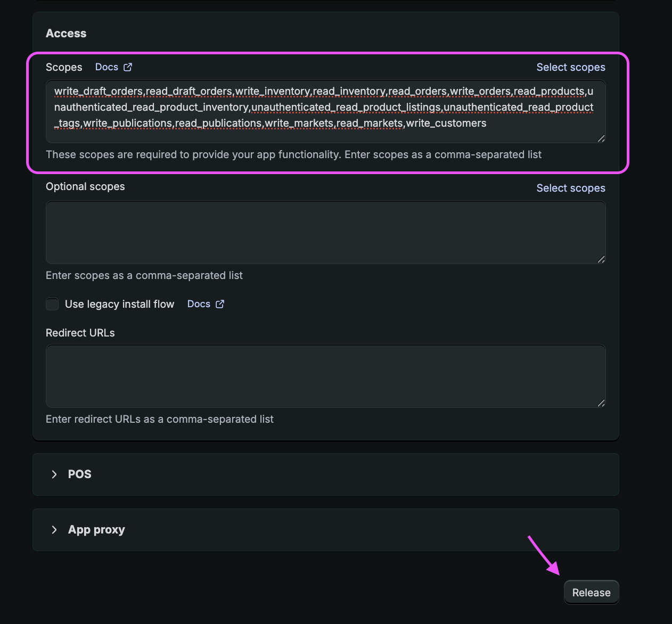Click the resize grip on the Redirect URLs textarea
This screenshot has height=624, width=672.
click(x=602, y=404)
